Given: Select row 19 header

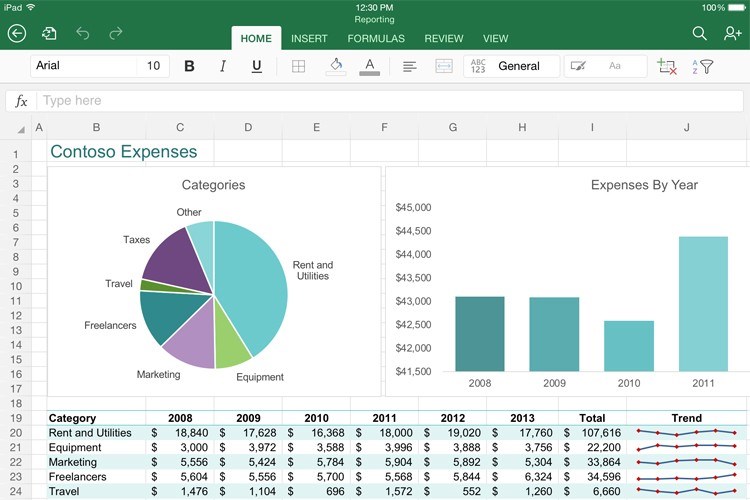Looking at the screenshot, I should [x=16, y=418].
